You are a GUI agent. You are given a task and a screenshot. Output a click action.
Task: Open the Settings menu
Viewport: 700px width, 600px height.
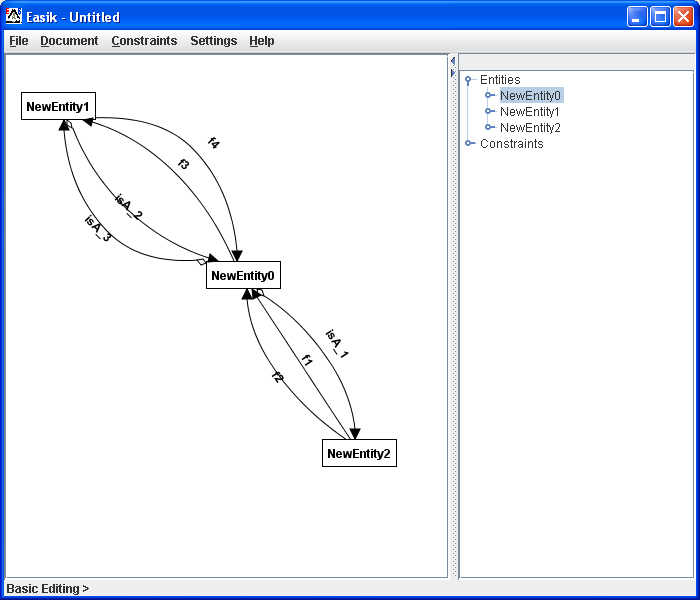213,41
